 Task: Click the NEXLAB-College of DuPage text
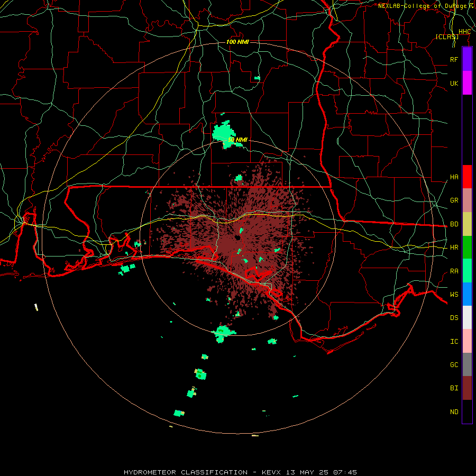(422, 6)
